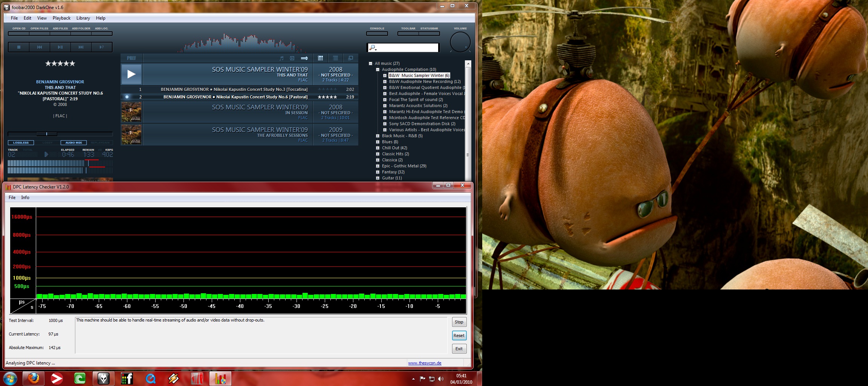Toggle the REPLAYGAIN indicator button
Image resolution: width=868 pixels, height=386 pixels.
point(100,142)
